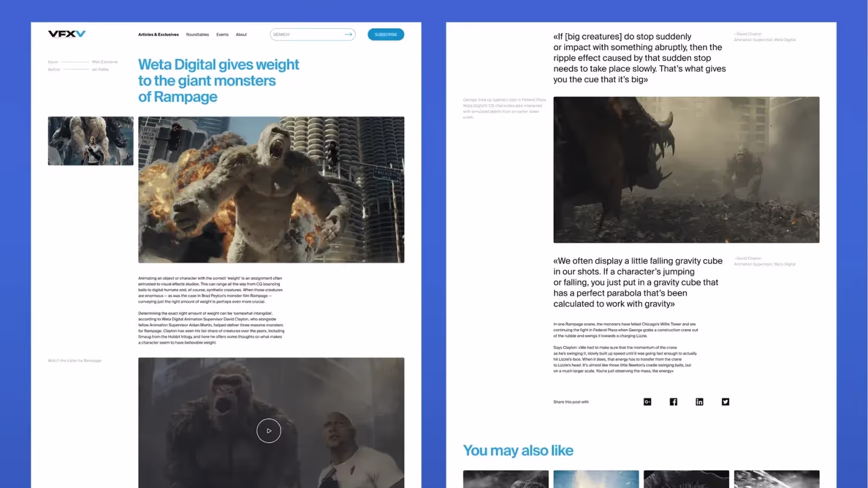Open the Events page
The image size is (868, 488).
(222, 35)
